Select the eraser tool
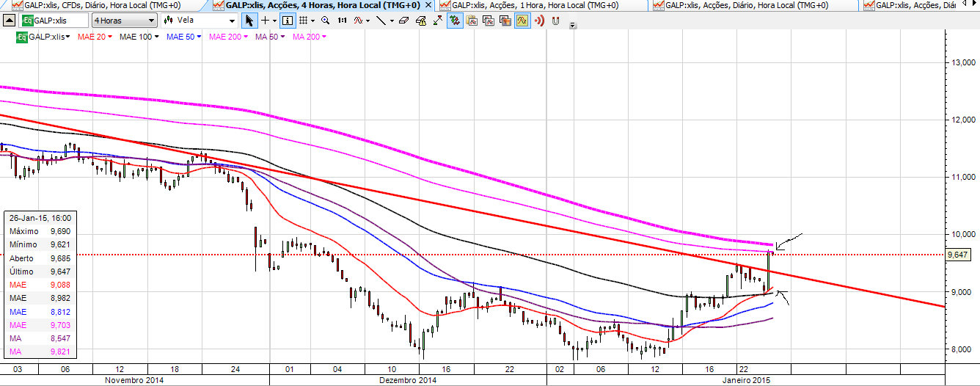980x386 pixels. [x=403, y=21]
